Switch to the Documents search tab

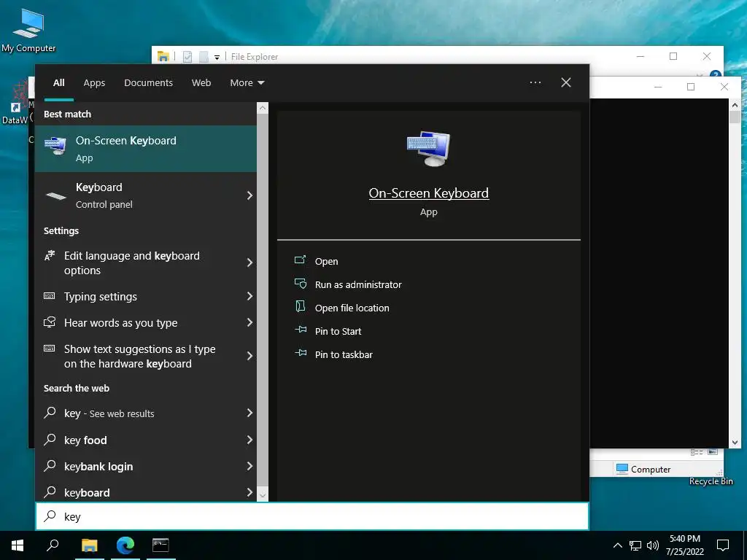(148, 83)
